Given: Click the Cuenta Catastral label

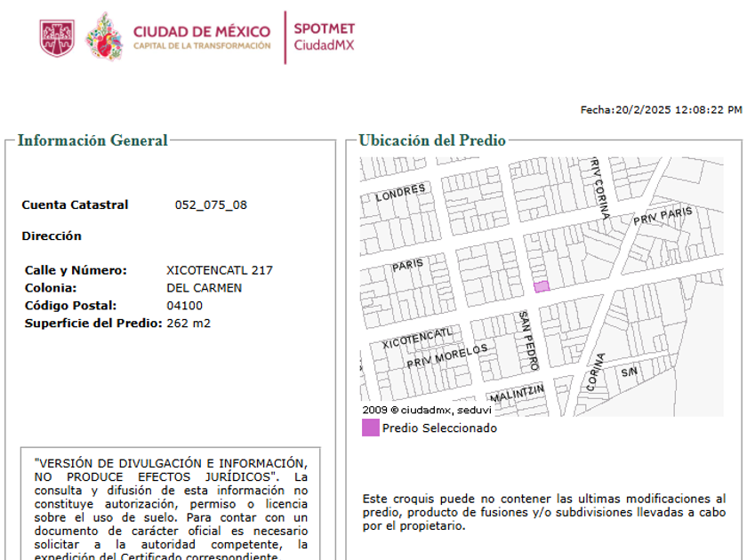Looking at the screenshot, I should (x=75, y=205).
